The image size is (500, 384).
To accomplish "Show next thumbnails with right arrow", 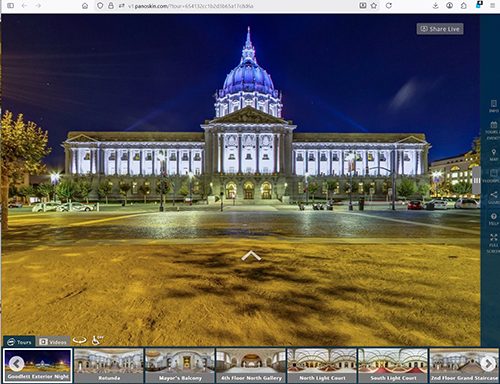I will tap(488, 364).
